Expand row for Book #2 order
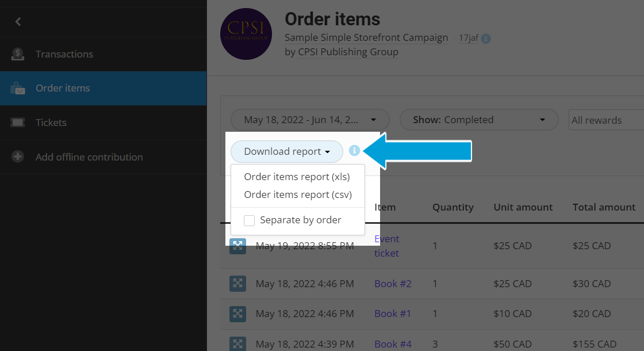Screen dimensions: 644x351 pyautogui.click(x=237, y=284)
